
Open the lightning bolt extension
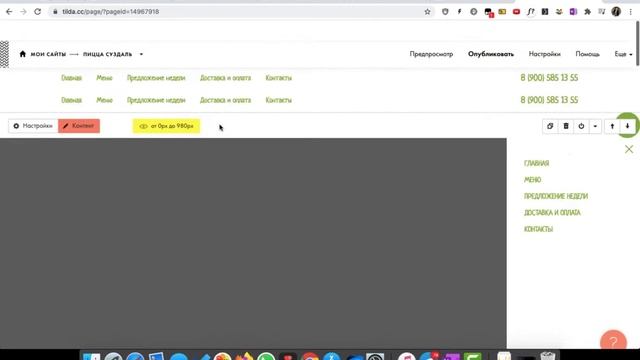click(459, 12)
